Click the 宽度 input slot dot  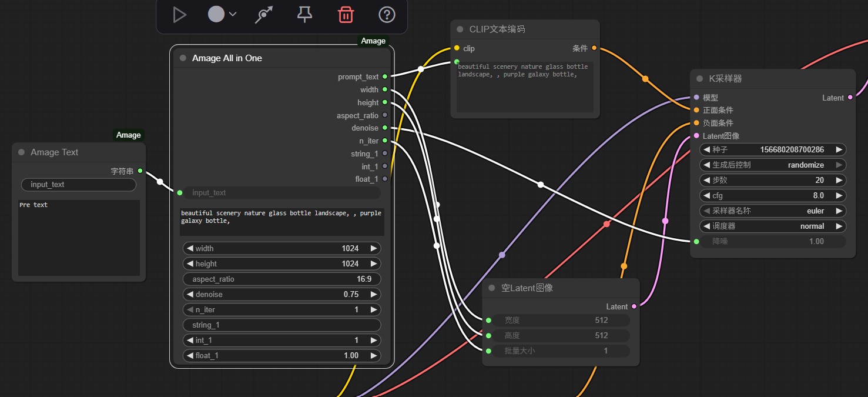click(488, 321)
